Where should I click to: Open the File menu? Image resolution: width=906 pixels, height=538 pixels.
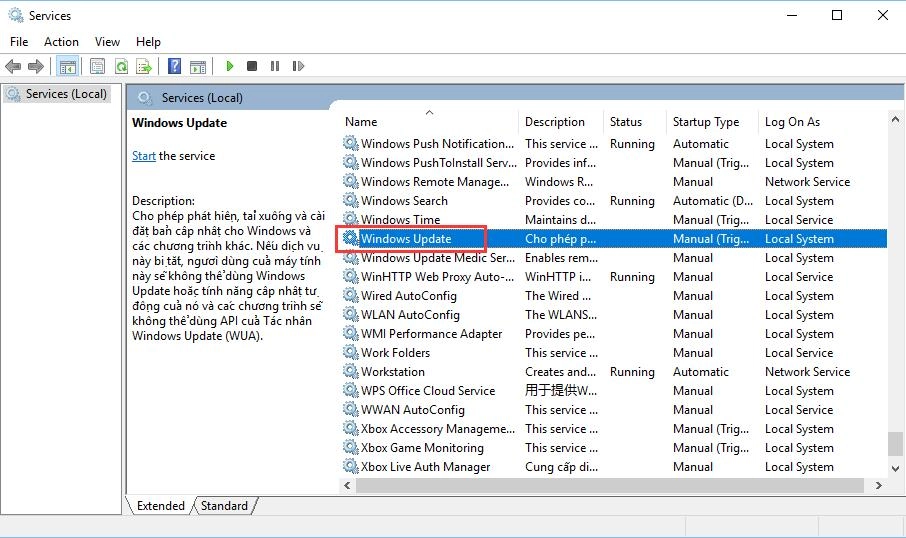click(19, 42)
